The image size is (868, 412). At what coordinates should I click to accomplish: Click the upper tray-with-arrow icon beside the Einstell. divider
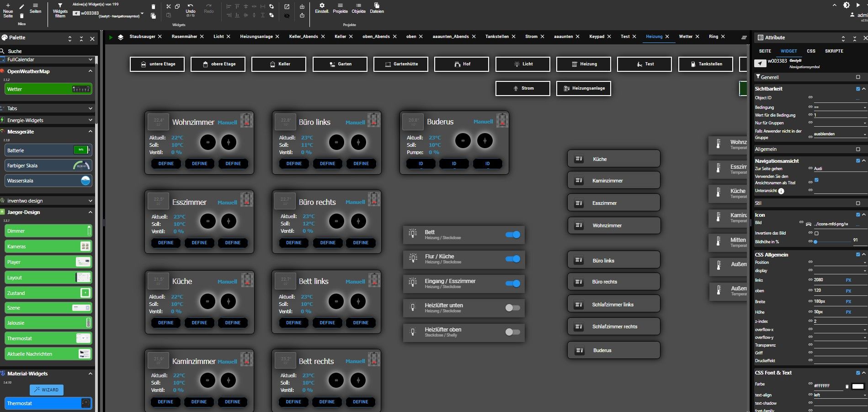tap(302, 6)
